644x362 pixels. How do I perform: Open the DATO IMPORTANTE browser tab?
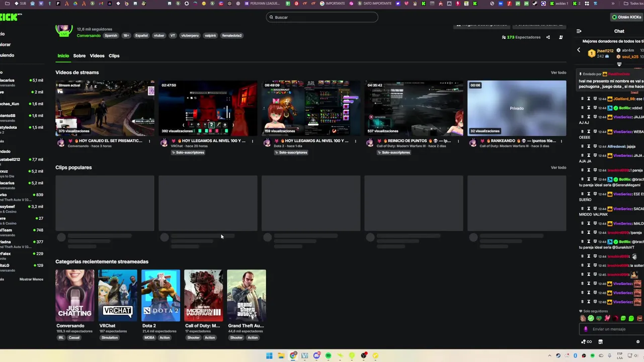tap(374, 4)
